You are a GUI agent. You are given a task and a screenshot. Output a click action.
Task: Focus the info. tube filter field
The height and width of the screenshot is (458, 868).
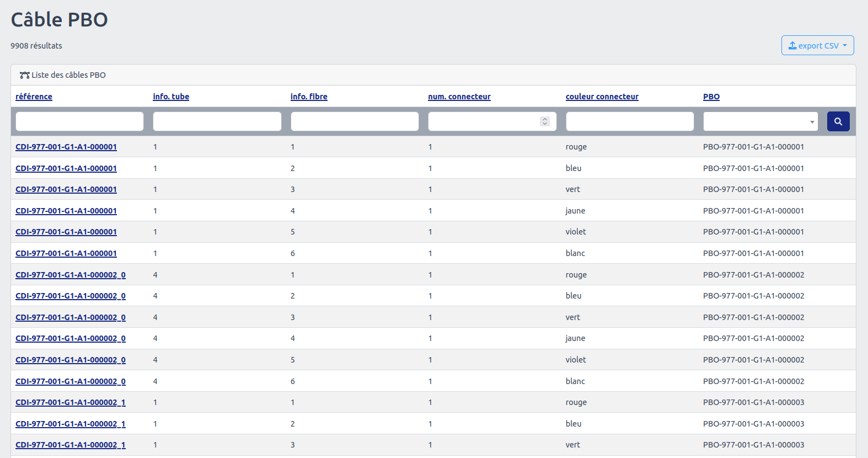pyautogui.click(x=217, y=121)
